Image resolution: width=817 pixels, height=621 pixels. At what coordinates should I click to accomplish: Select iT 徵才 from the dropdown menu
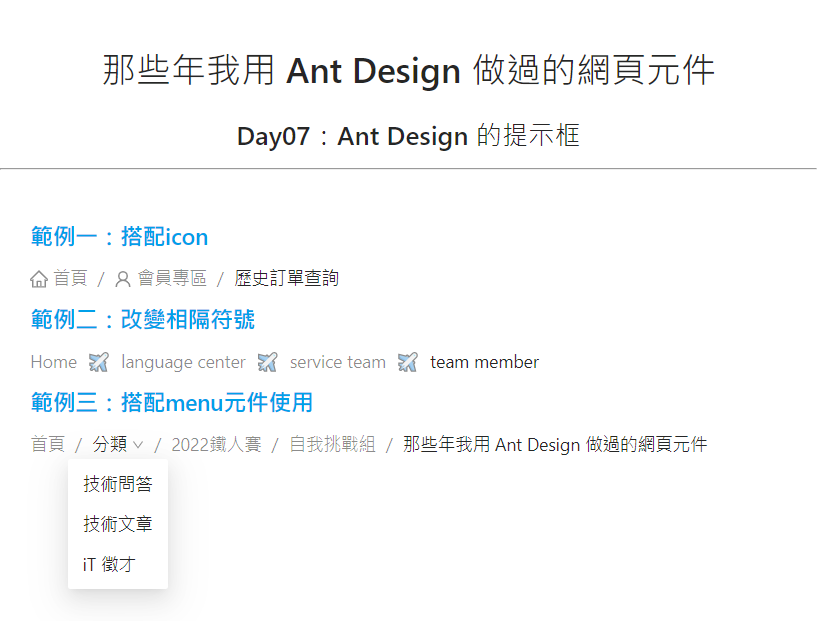[x=118, y=564]
